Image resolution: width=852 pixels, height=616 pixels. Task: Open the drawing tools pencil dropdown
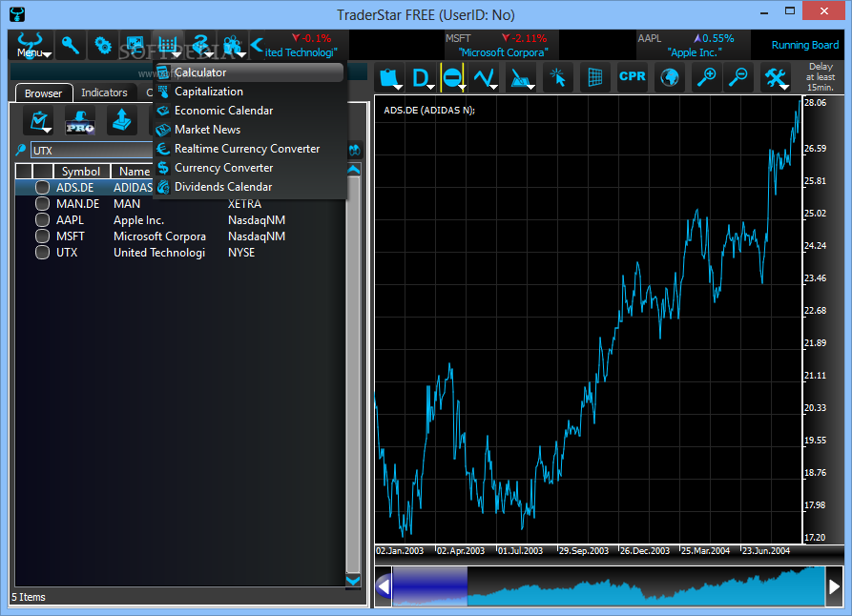521,77
